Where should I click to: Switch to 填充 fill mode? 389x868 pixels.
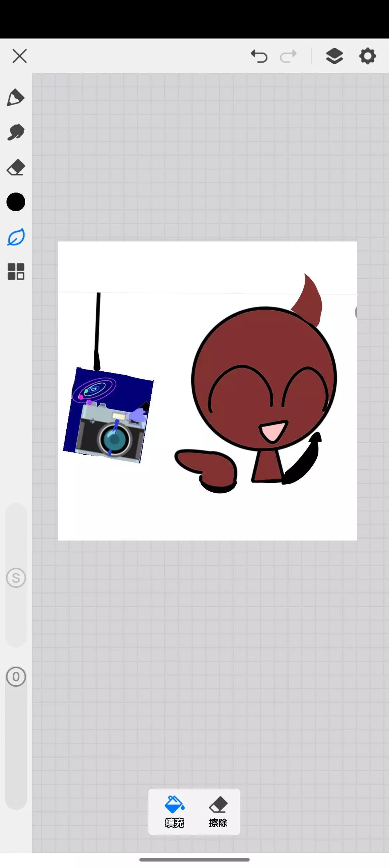coord(175,812)
